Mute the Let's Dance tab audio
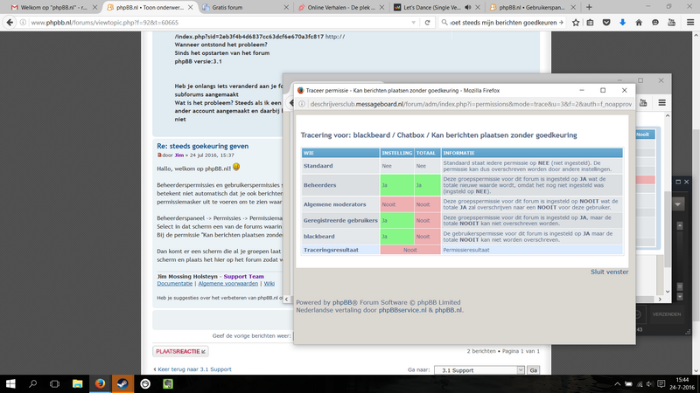700x393 pixels. [468, 7]
